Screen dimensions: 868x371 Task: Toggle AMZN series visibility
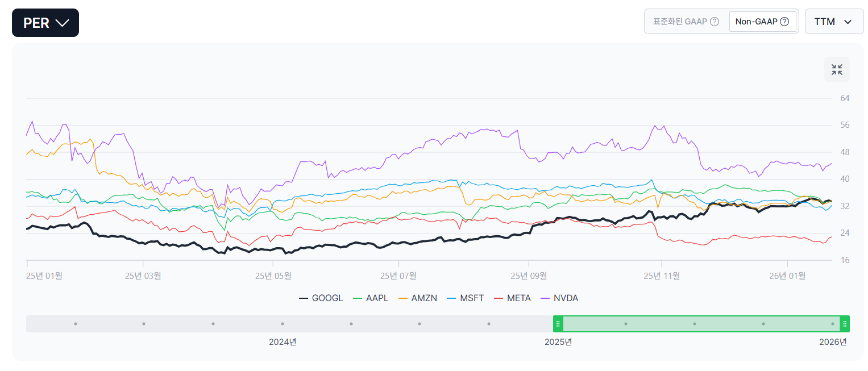pyautogui.click(x=418, y=298)
